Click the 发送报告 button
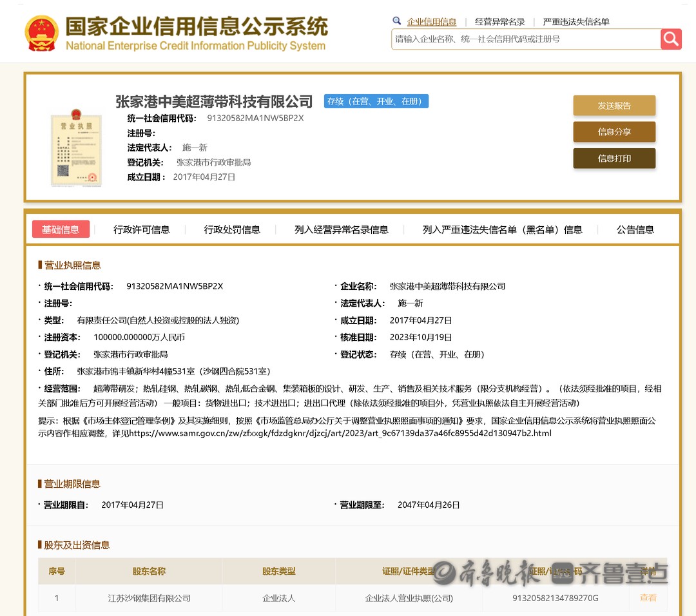 pos(614,106)
